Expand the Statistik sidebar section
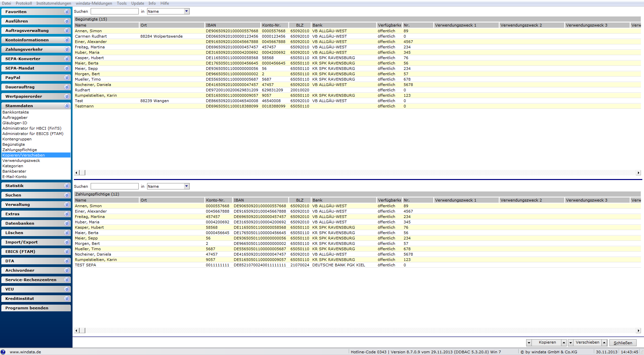Viewport: 644px width, 355px height. [36, 186]
